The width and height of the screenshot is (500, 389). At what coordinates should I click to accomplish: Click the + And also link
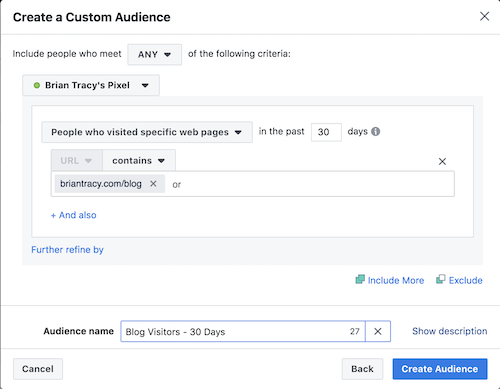point(74,215)
